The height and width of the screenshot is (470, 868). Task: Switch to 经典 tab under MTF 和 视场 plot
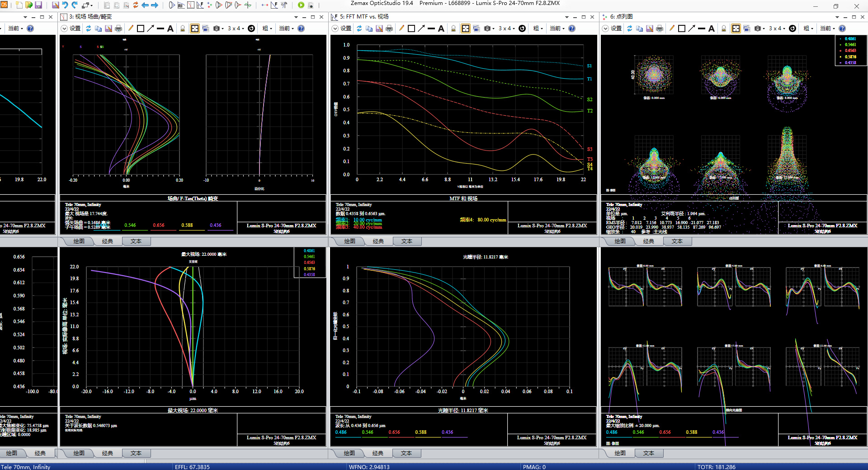tap(378, 241)
